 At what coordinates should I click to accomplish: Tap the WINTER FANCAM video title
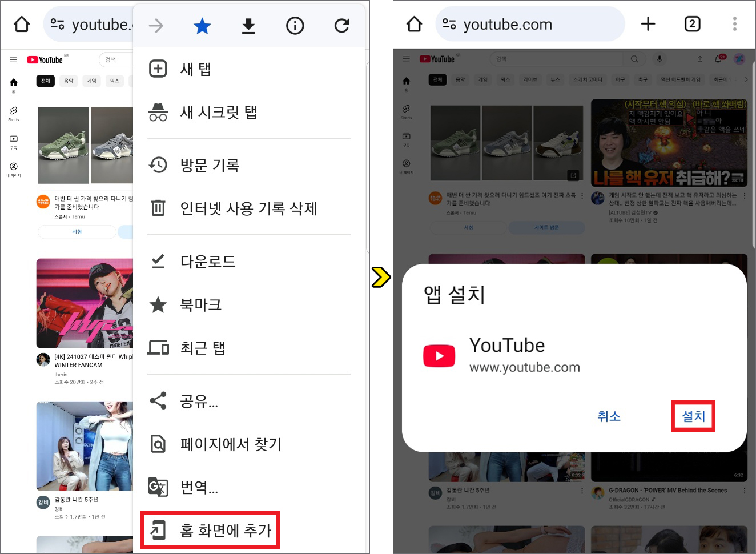tap(94, 361)
